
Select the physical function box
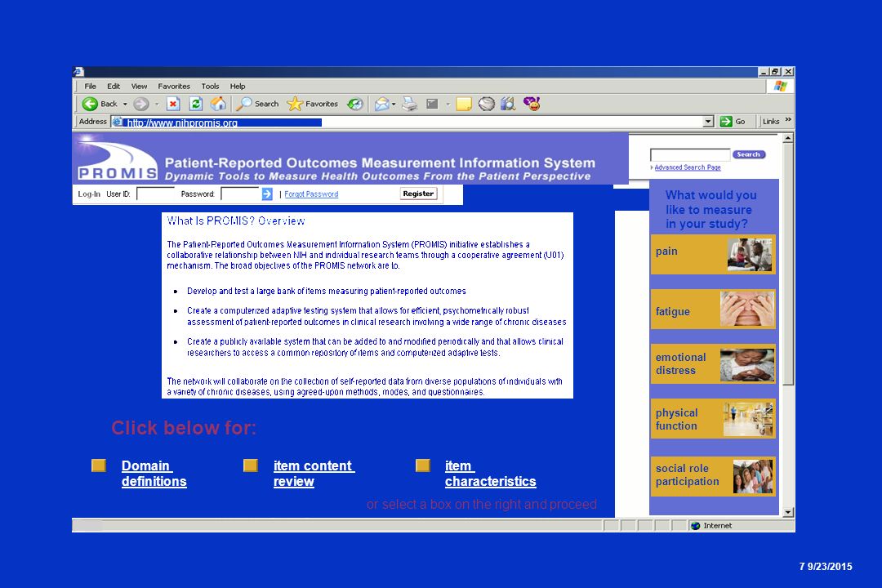pos(713,419)
